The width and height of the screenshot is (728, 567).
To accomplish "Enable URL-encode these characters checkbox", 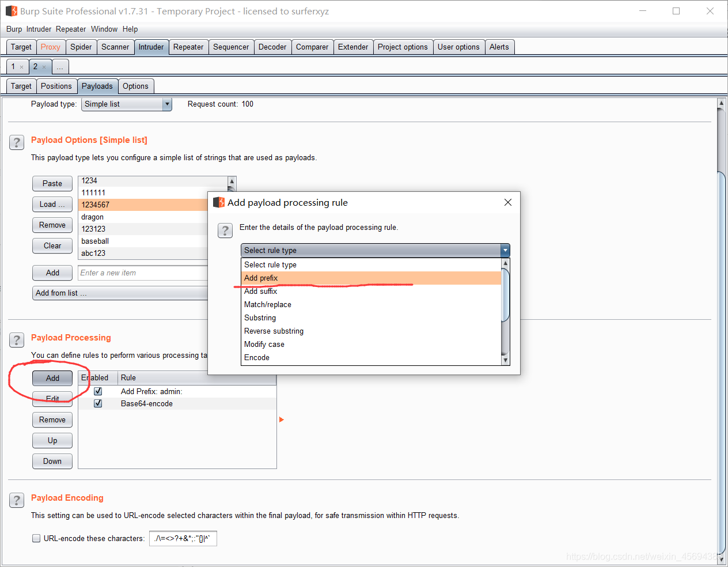I will (36, 538).
